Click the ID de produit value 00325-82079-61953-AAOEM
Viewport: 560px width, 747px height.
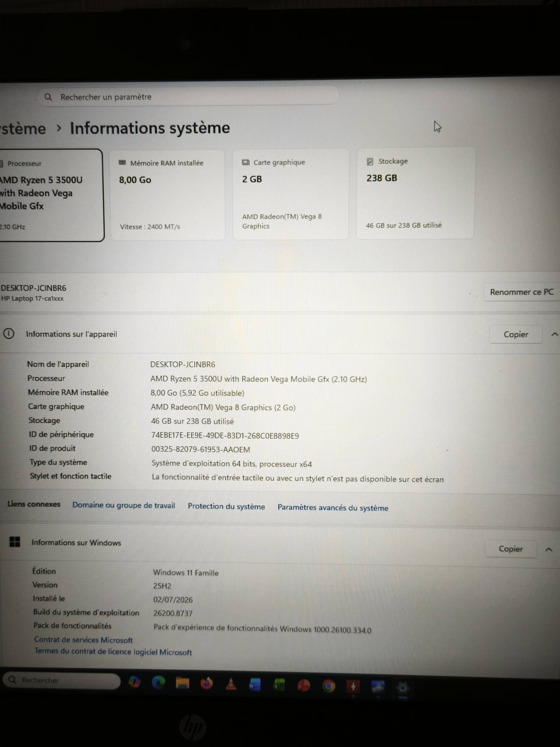tap(201, 449)
